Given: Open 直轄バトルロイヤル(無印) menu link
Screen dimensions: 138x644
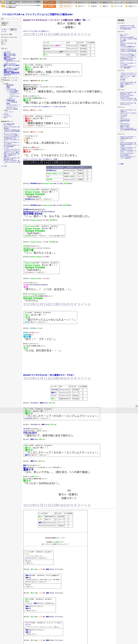Looking at the screenshot, I should pos(11,70).
